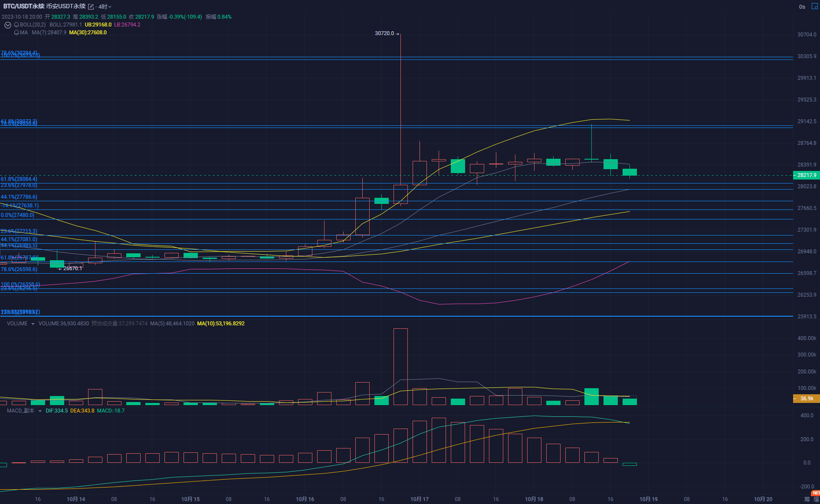
Task: Click the 预估成交量:57,299.7474 estimated volume readout
Action: pyautogui.click(x=119, y=324)
